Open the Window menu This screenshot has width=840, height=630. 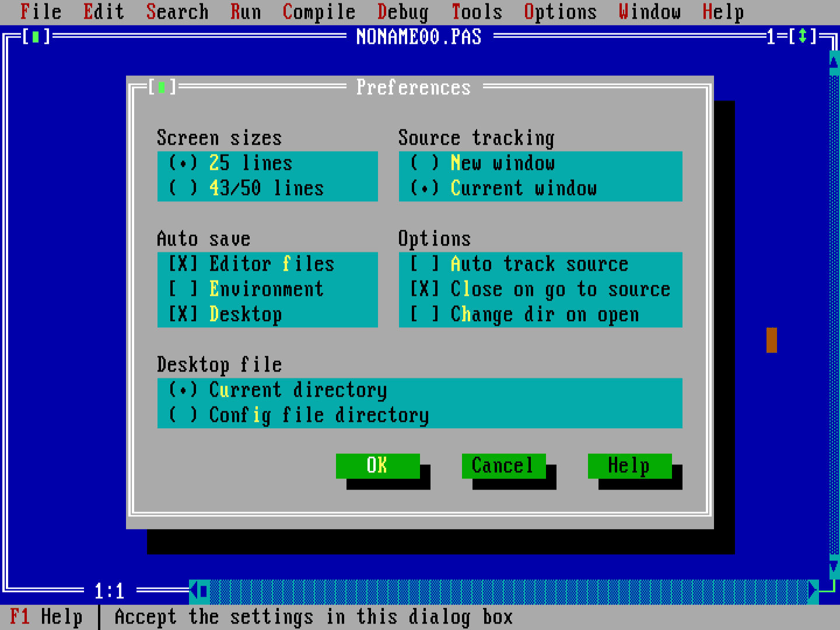(650, 12)
